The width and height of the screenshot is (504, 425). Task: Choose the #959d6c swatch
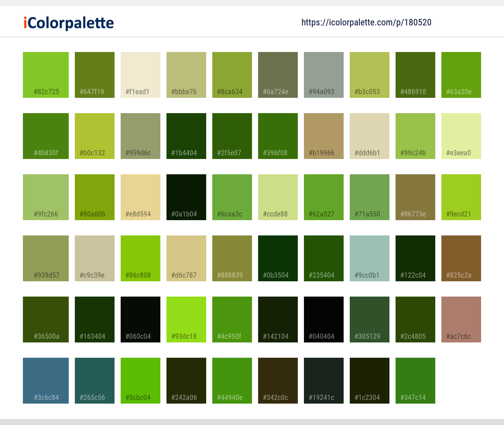coord(141,136)
